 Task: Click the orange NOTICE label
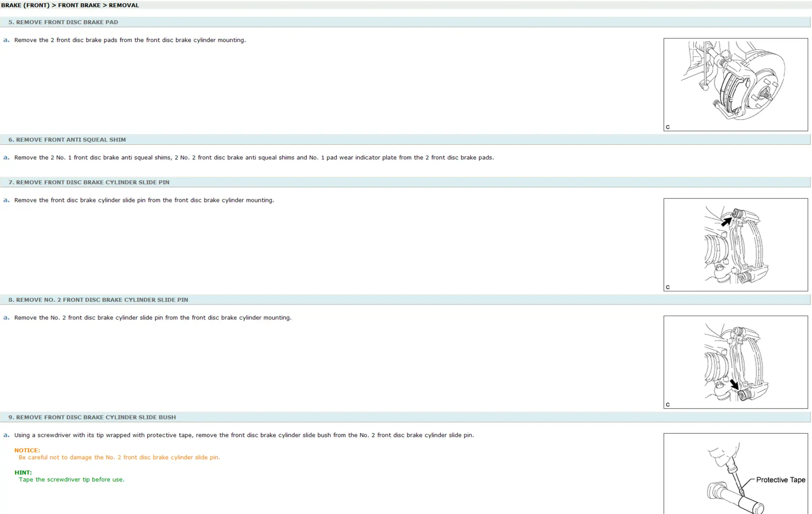[27, 450]
